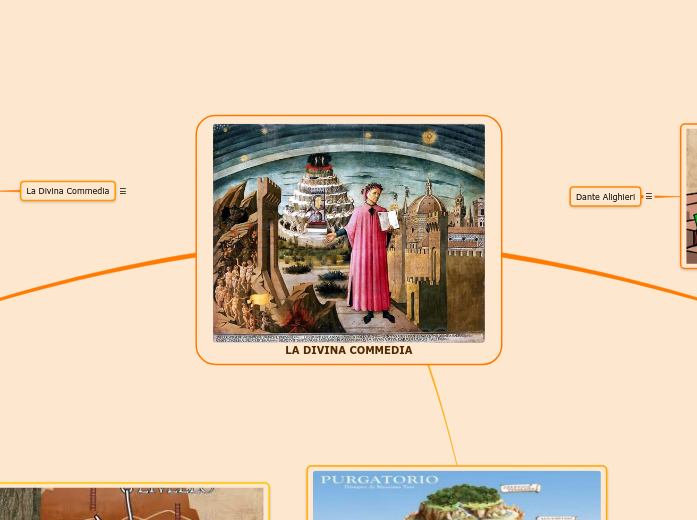Open notes icon beside Dante Alighieri node
The image size is (697, 520).
[649, 196]
